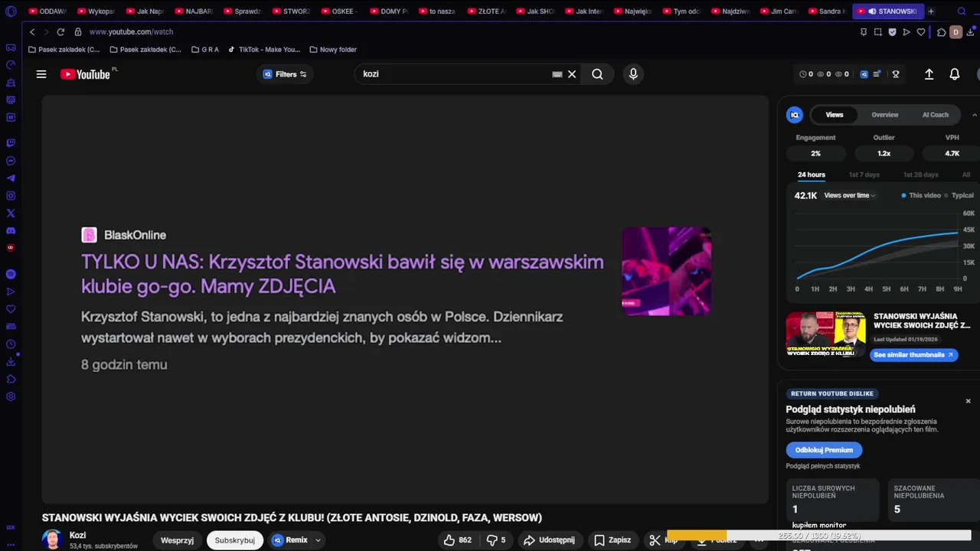Screen dimensions: 980x551
Task: Click the Subskrybuj button
Action: click(x=234, y=540)
